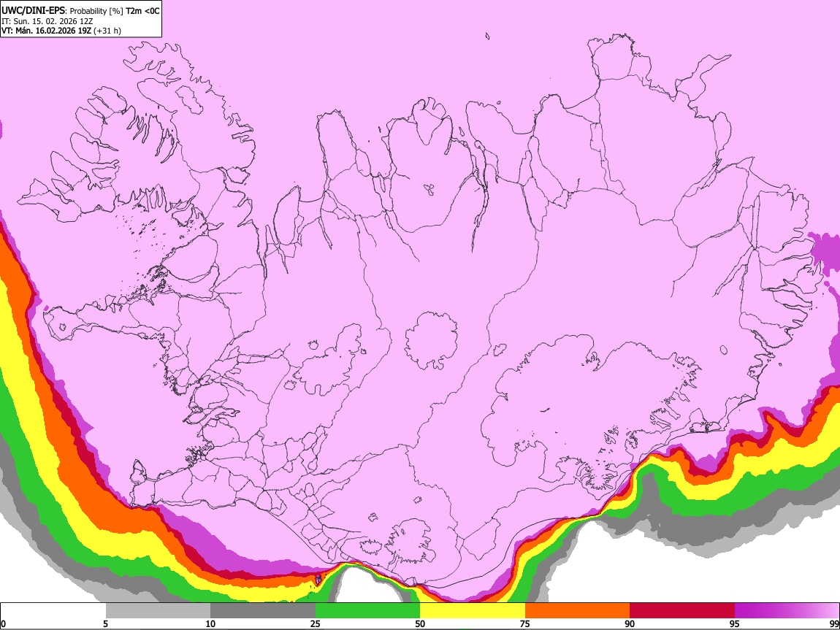The height and width of the screenshot is (630, 840).
Task: Click the dark gray 10–25 legend segment
Action: click(x=263, y=611)
